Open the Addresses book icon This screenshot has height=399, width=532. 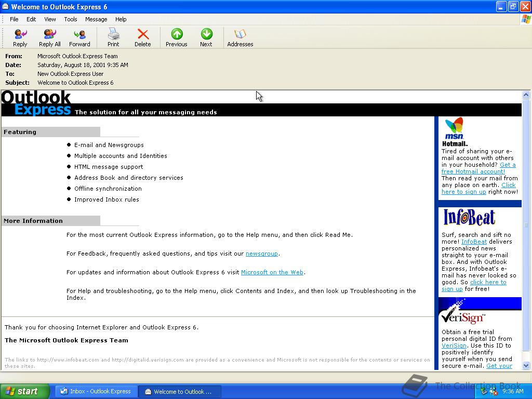(x=240, y=34)
